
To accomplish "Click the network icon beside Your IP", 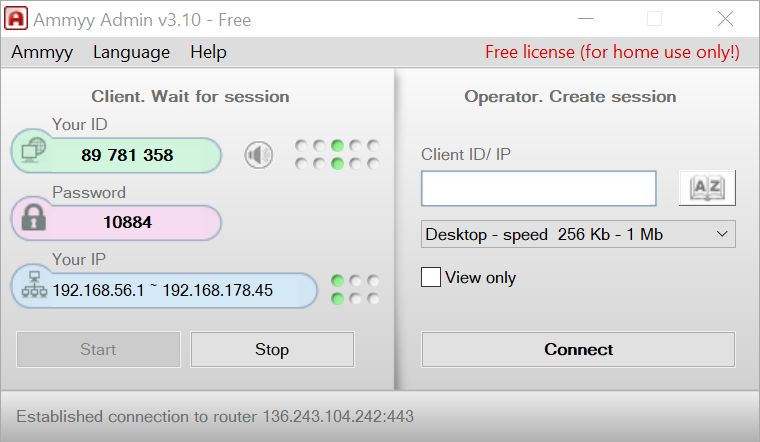I will tap(34, 284).
